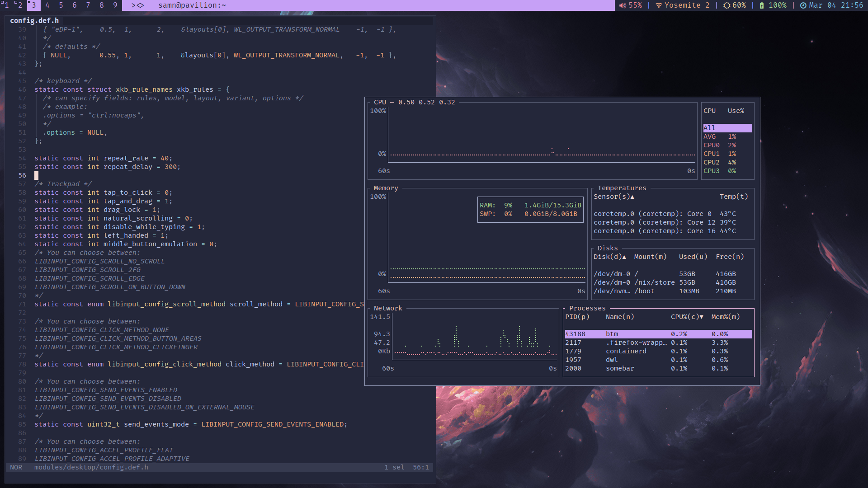
Task: Click the RAM usage legend entry
Action: coord(530,205)
